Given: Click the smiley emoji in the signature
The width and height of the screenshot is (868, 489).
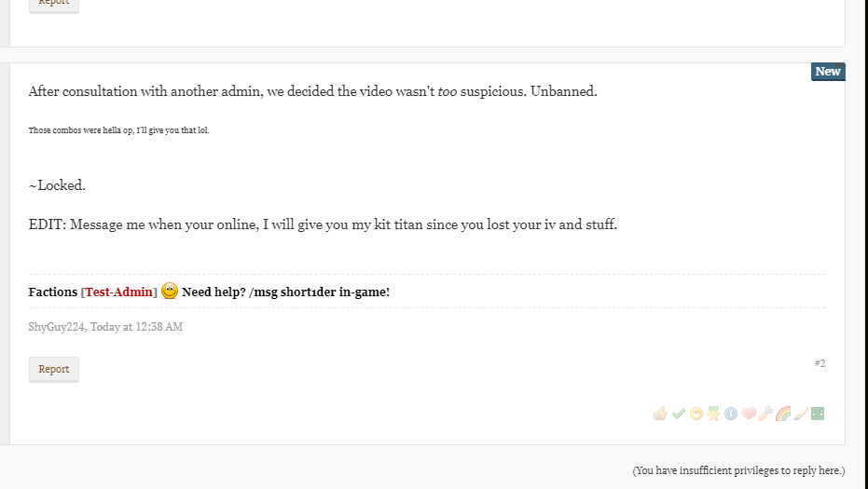Looking at the screenshot, I should click(170, 291).
